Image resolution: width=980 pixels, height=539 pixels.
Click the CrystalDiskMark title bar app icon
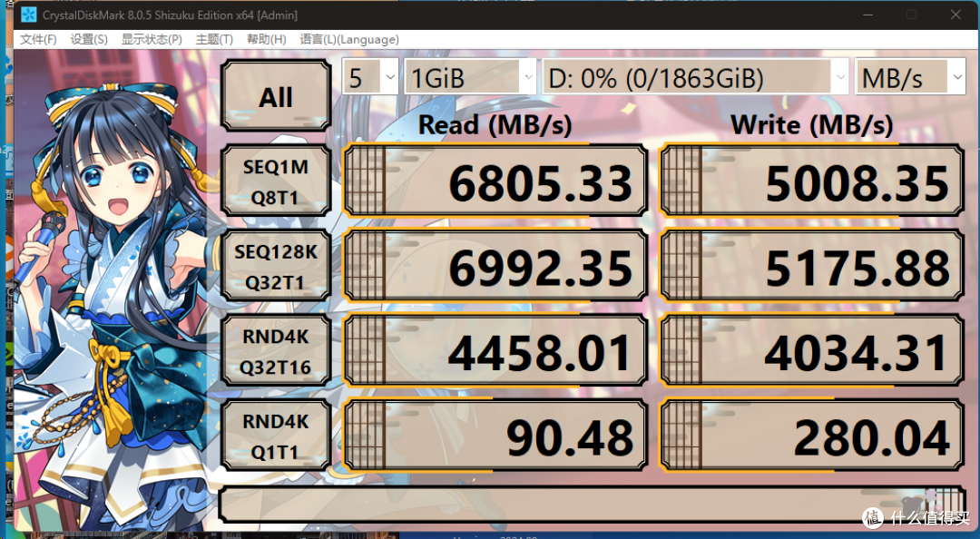pyautogui.click(x=29, y=15)
